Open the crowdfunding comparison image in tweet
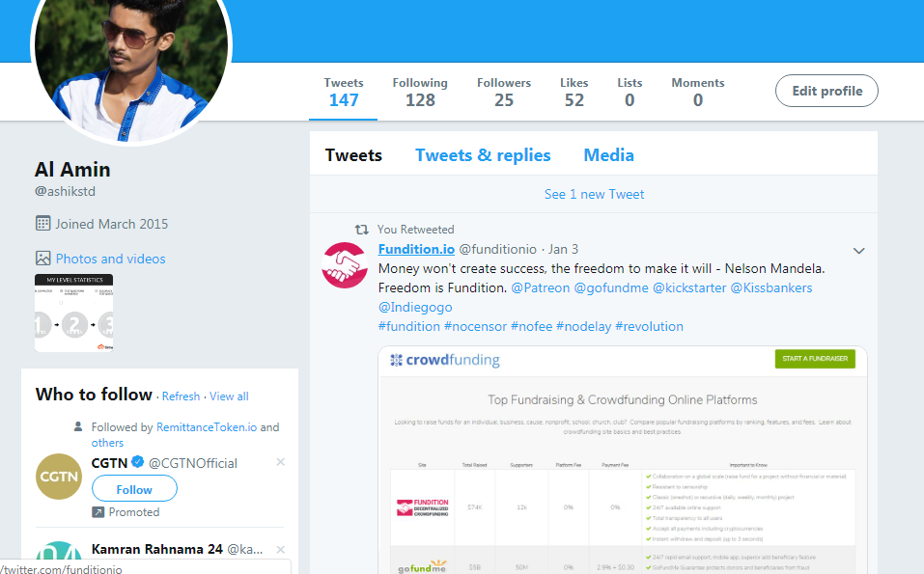The height and width of the screenshot is (574, 924). (x=623, y=460)
